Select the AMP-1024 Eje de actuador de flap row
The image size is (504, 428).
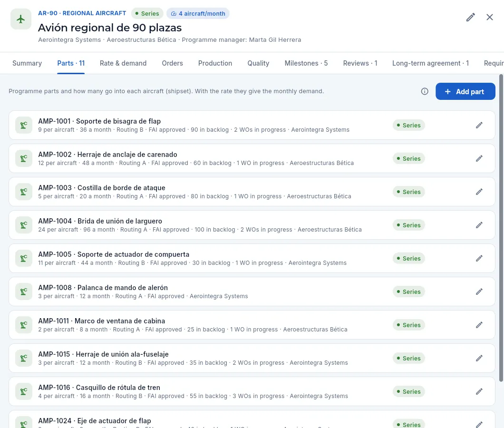coord(252,419)
